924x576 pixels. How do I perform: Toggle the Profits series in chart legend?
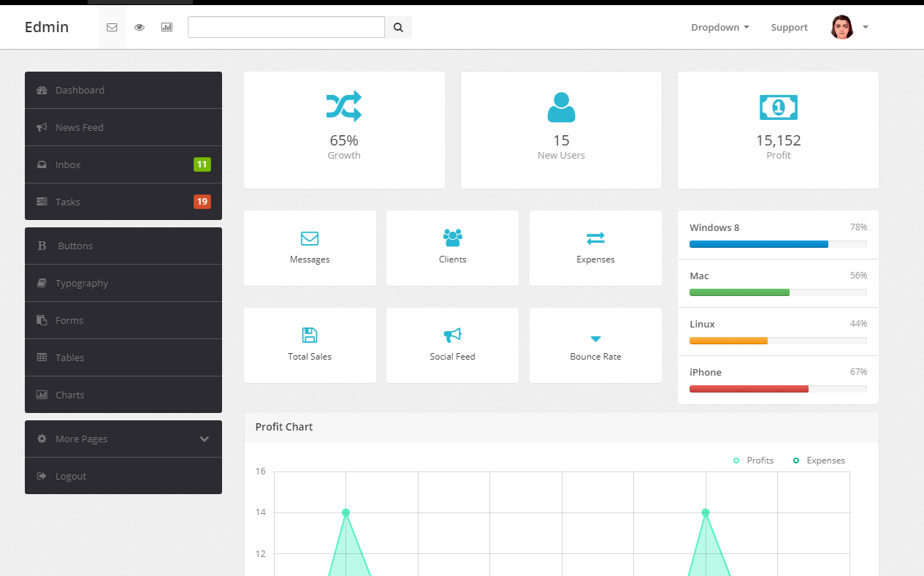754,461
